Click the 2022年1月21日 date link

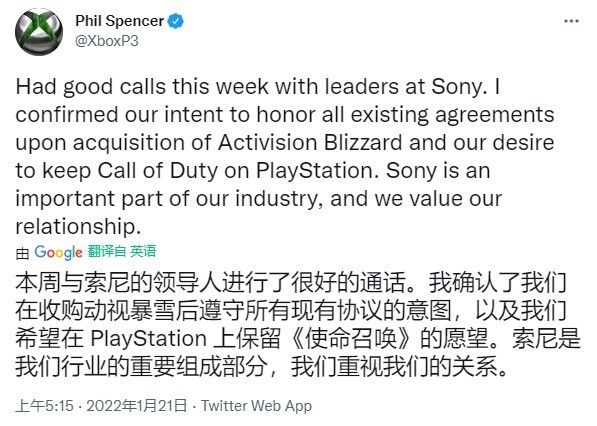[x=137, y=406]
